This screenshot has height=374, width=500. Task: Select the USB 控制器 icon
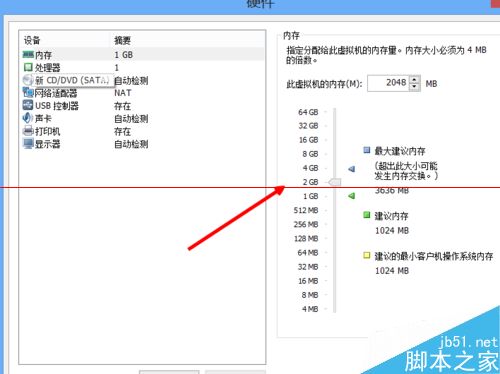pos(28,105)
